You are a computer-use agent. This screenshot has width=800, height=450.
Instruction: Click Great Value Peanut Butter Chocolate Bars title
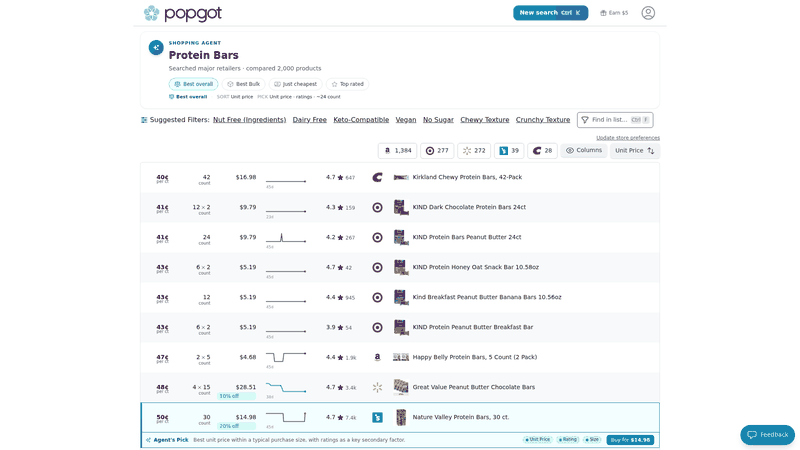tap(473, 387)
